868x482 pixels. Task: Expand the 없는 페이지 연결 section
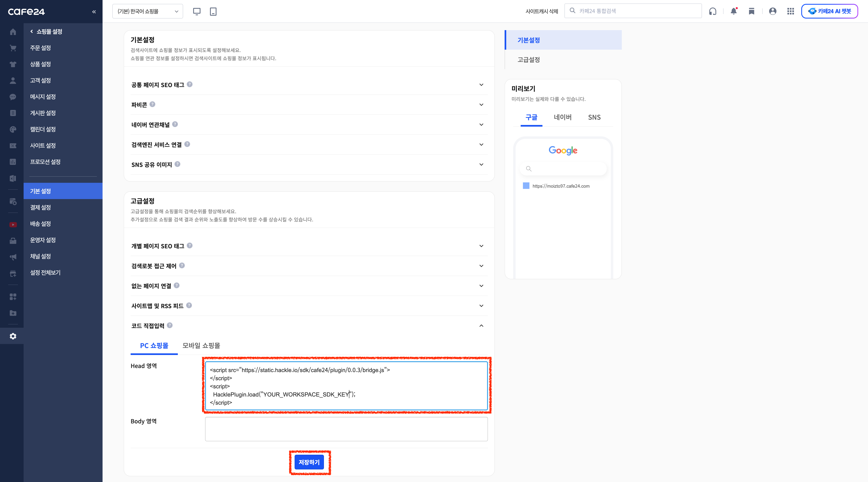pyautogui.click(x=481, y=286)
